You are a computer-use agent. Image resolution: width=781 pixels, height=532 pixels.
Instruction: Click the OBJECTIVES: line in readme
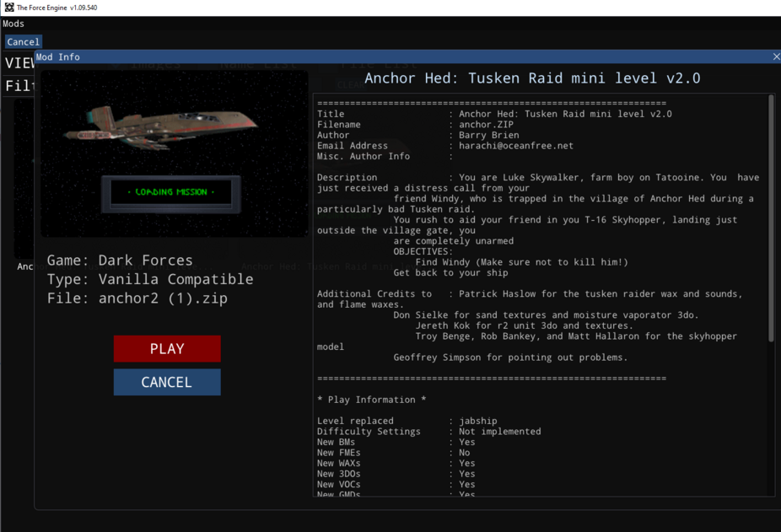(x=423, y=251)
